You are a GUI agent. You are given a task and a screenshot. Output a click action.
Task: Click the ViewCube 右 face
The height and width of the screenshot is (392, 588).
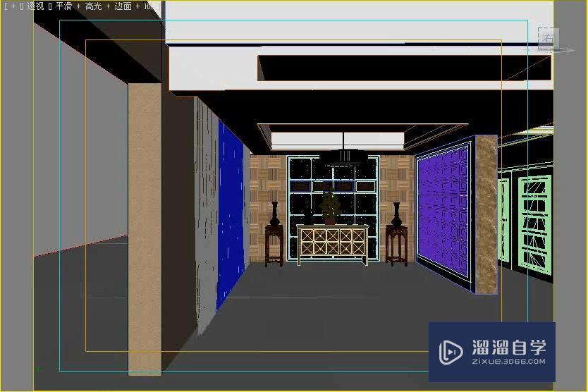(x=549, y=37)
